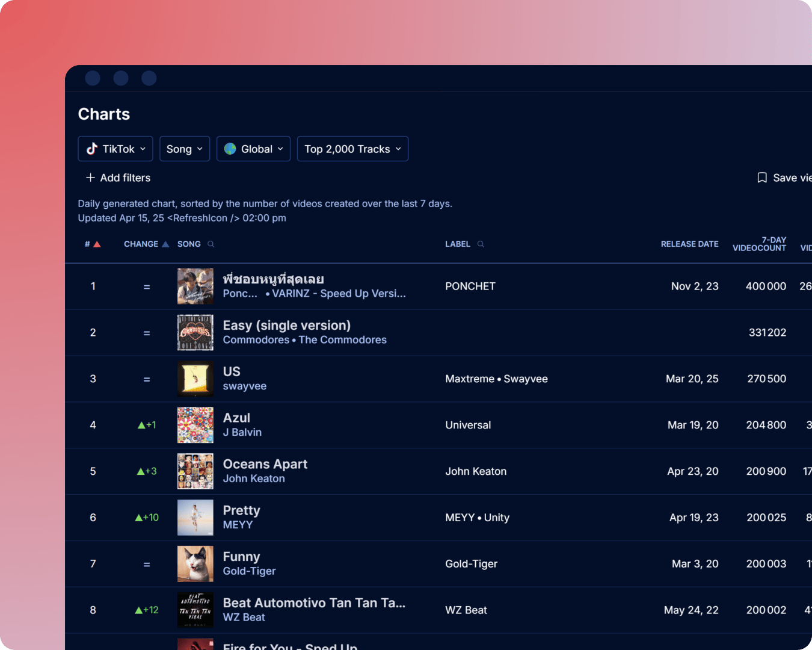Click the search icon next to SONG header
Viewport: 812px width, 650px height.
pos(211,244)
